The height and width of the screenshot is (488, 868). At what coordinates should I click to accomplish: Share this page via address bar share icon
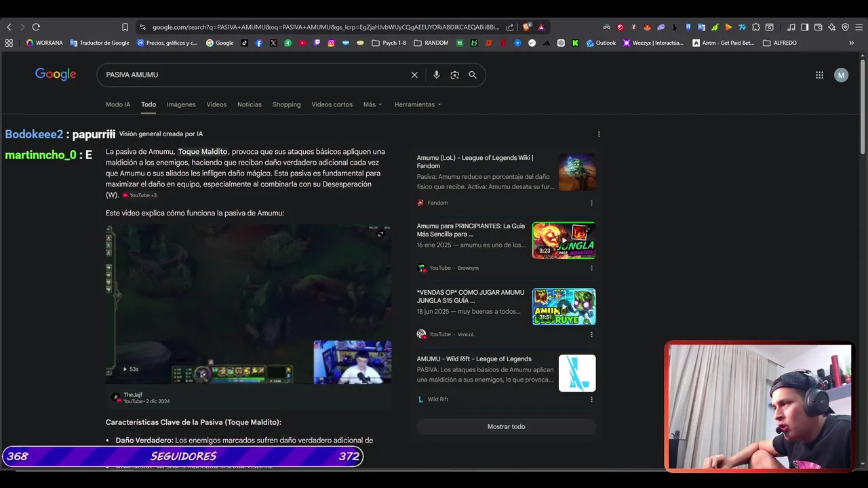[510, 27]
